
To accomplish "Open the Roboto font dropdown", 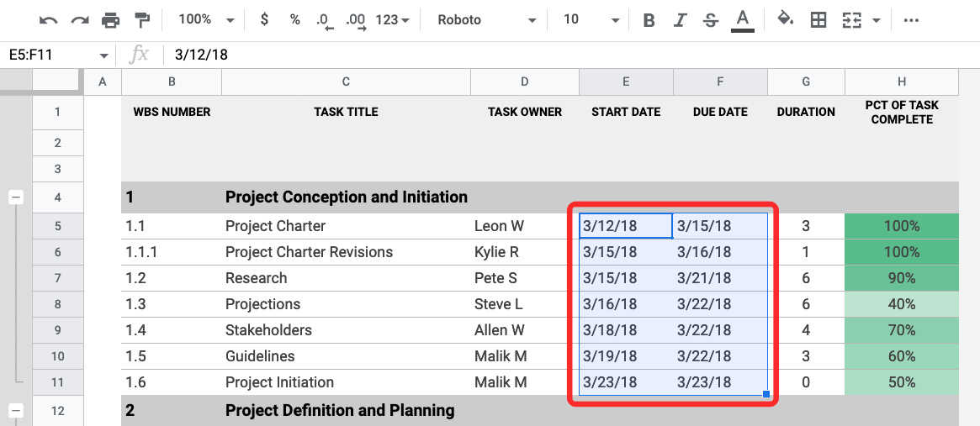I will tap(486, 20).
